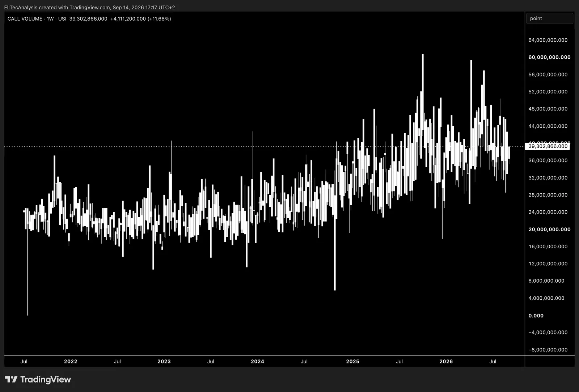Click the TradingView logo icon
This screenshot has width=579, height=392.
pos(11,379)
